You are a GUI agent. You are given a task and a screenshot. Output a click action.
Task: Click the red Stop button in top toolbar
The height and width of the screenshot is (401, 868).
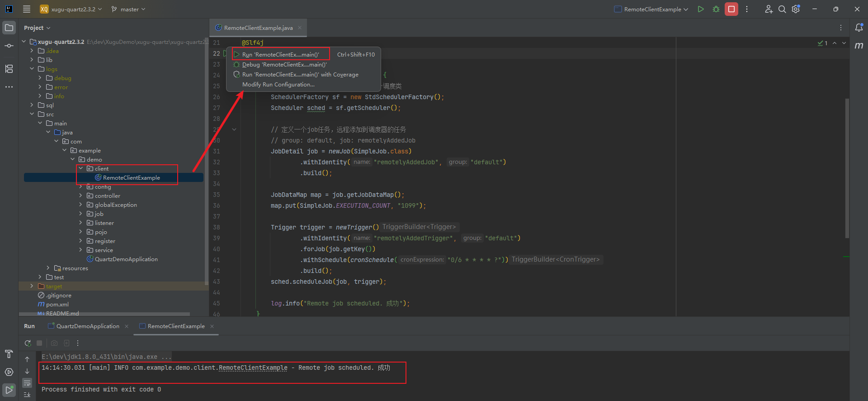(x=731, y=9)
